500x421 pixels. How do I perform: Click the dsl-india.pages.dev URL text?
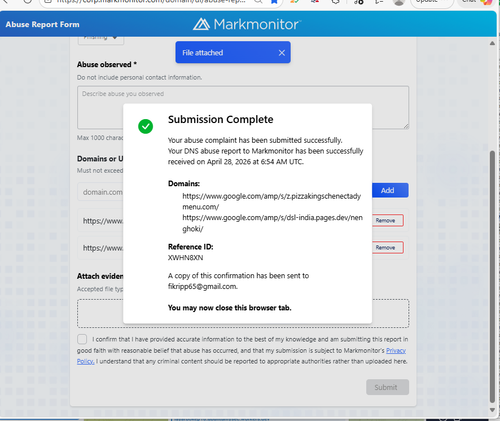click(x=272, y=223)
